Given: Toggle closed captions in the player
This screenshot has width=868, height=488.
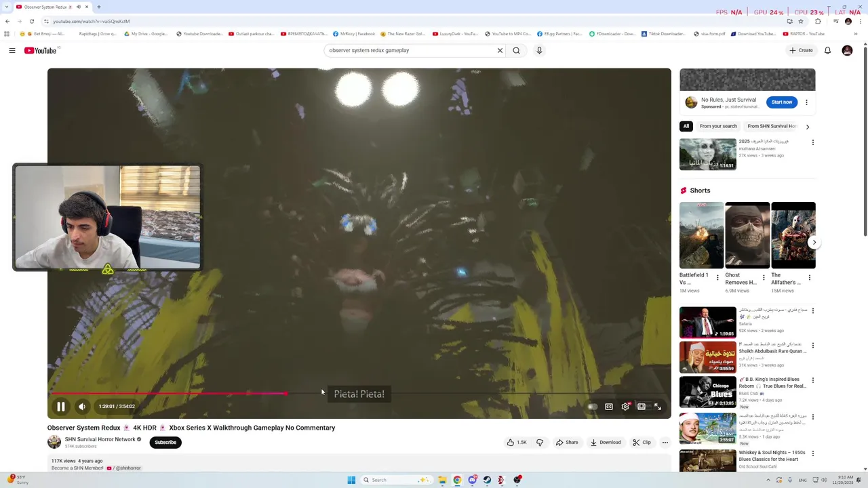Looking at the screenshot, I should [609, 407].
